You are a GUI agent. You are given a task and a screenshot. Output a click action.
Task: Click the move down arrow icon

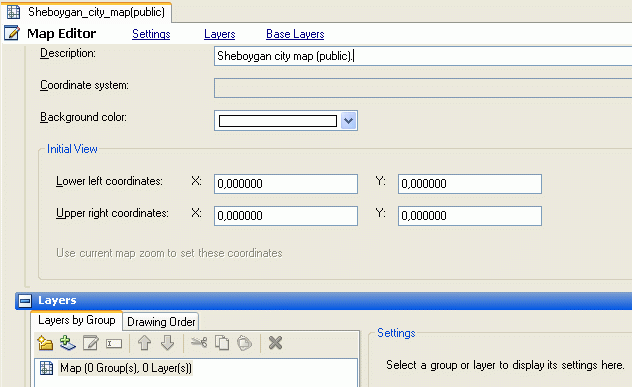pos(167,343)
